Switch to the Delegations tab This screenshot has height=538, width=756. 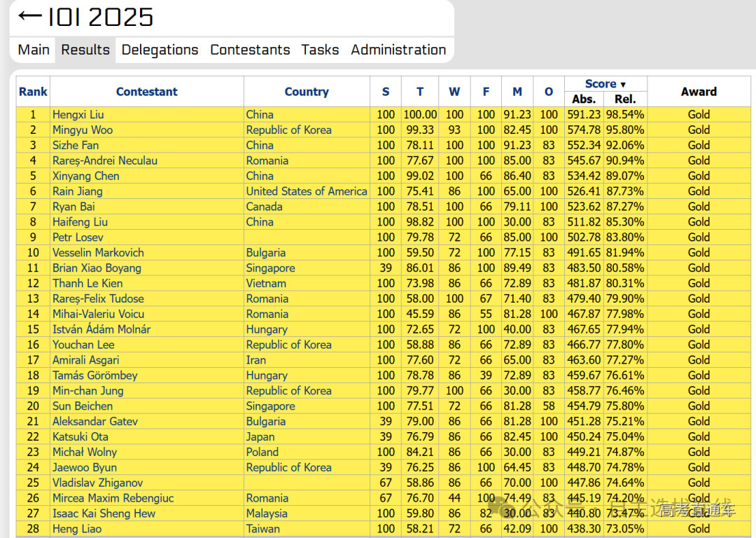point(160,50)
